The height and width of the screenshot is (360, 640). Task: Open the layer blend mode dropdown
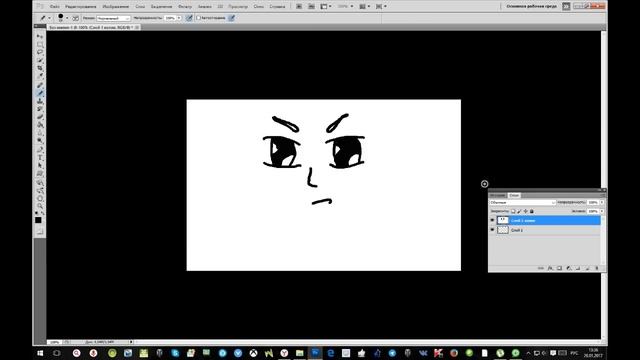[523, 202]
